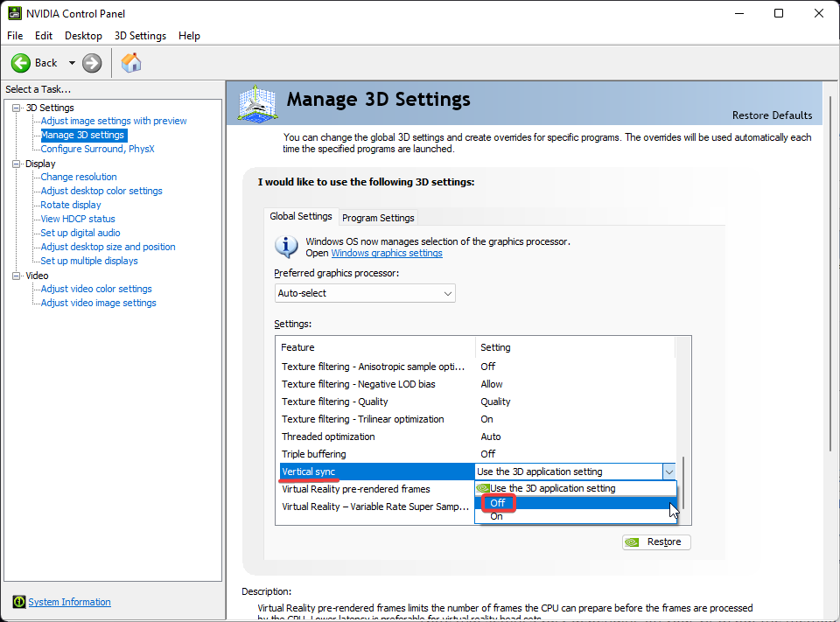Click the NVIDIA Control Panel title icon
The height and width of the screenshot is (622, 840).
tap(15, 13)
